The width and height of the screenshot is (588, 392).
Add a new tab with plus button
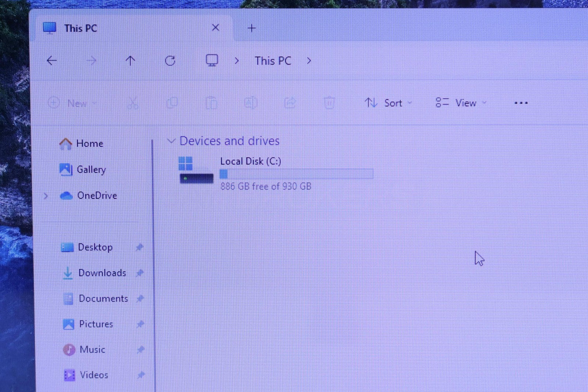click(x=251, y=28)
